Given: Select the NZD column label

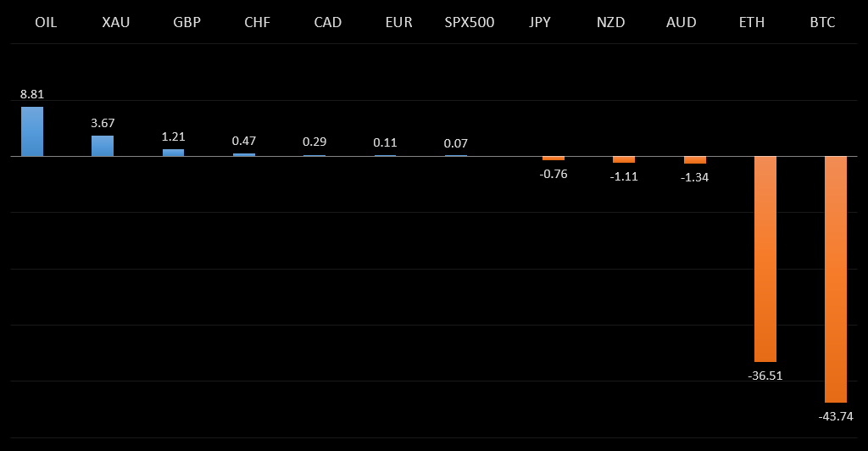Looking at the screenshot, I should pos(610,22).
